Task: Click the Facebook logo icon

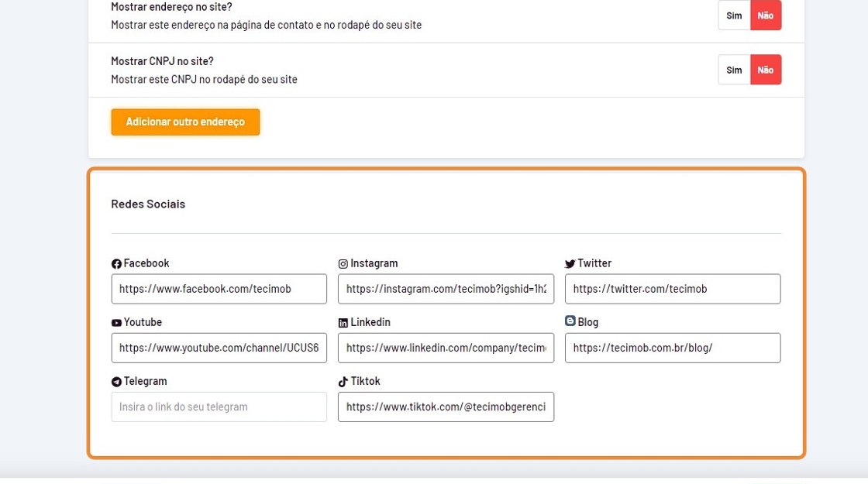Action: (116, 264)
